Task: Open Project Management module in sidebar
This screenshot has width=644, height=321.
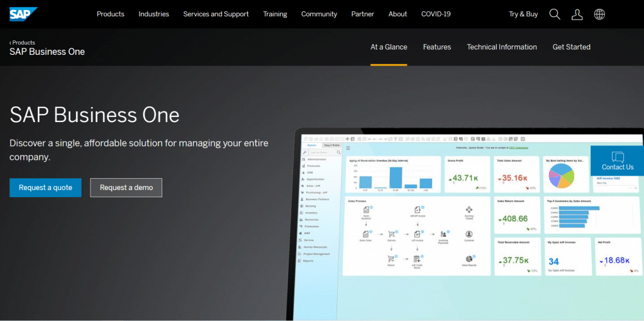Action: pyautogui.click(x=317, y=254)
